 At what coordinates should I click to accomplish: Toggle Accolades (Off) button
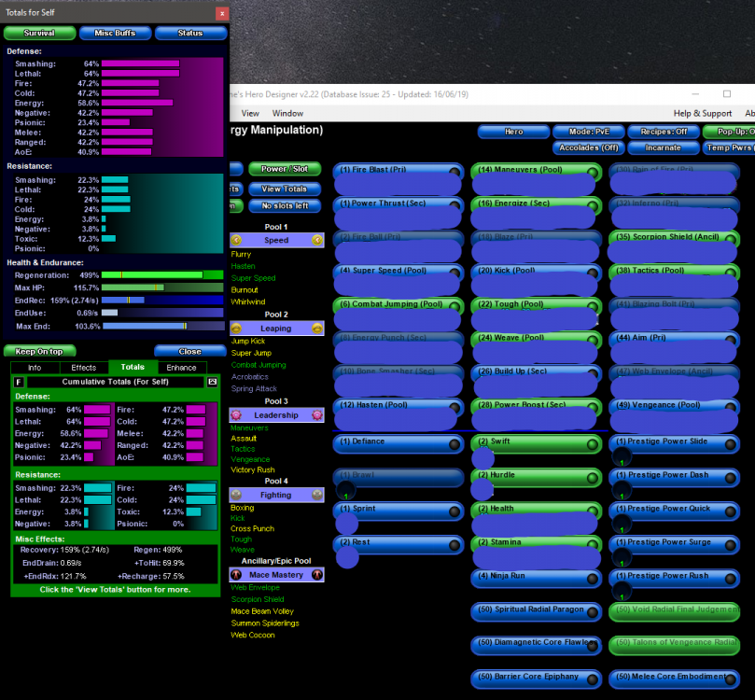pos(589,147)
